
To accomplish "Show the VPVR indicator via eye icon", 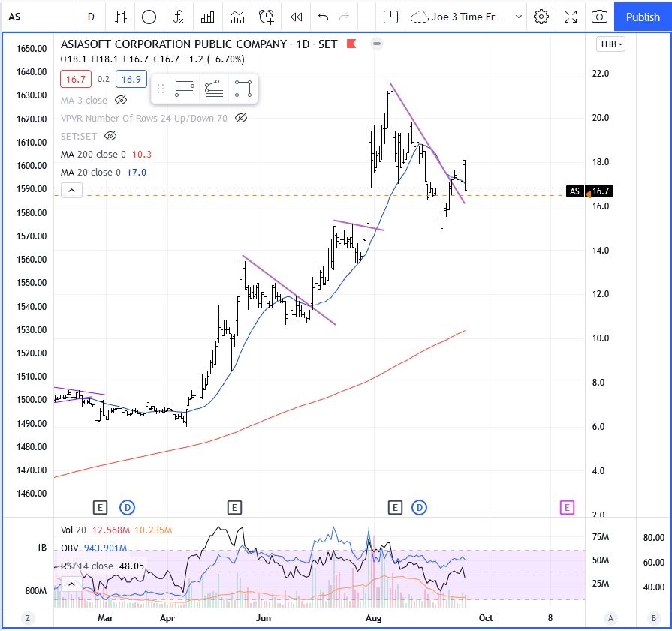I will [241, 119].
